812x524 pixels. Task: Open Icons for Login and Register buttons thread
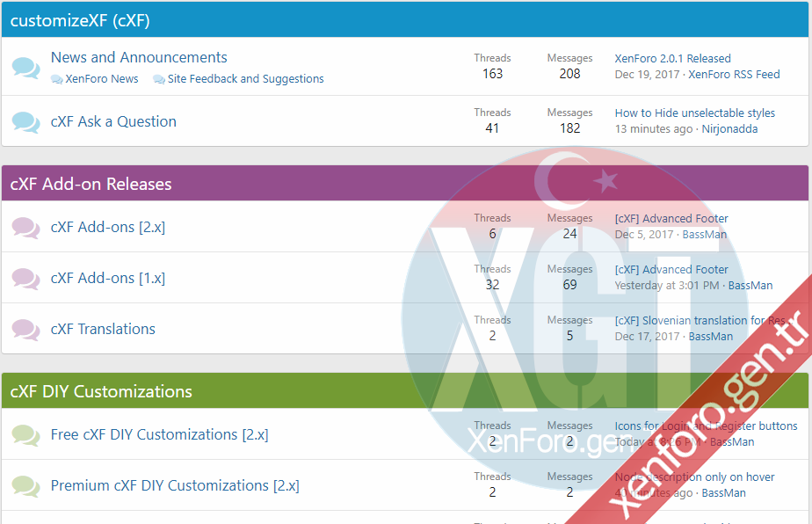pos(706,426)
